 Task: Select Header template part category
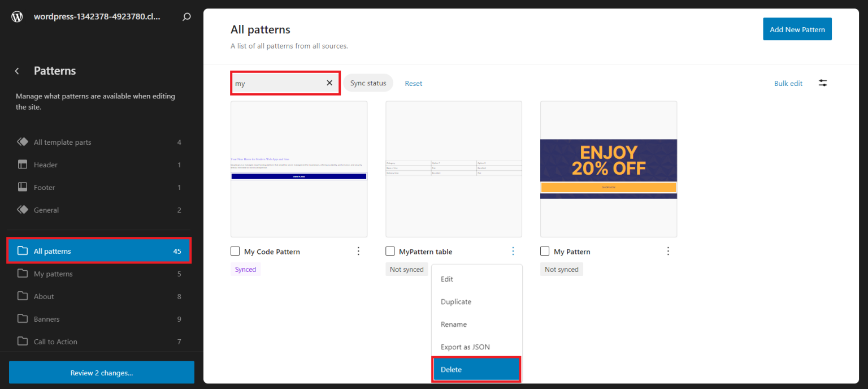pyautogui.click(x=99, y=165)
